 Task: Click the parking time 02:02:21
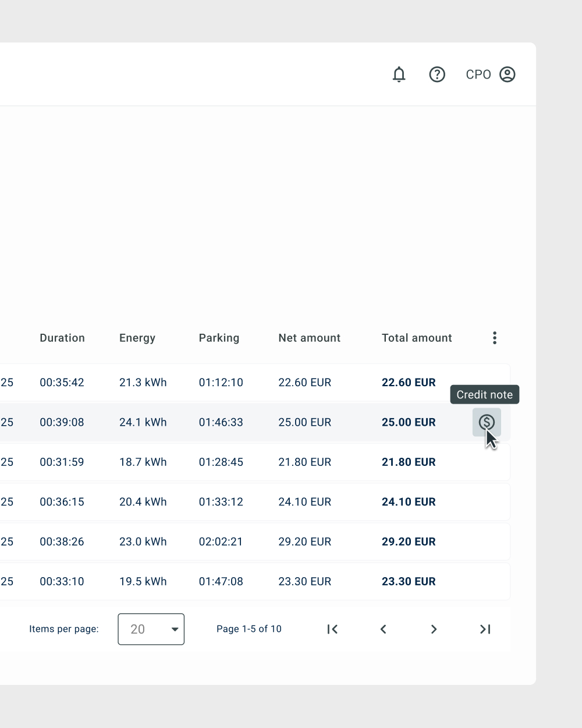pos(221,542)
